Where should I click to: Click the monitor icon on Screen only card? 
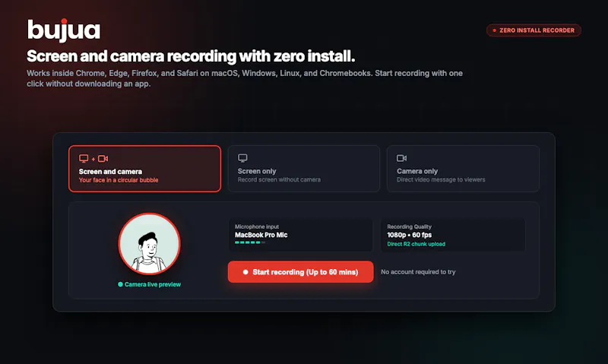click(242, 158)
